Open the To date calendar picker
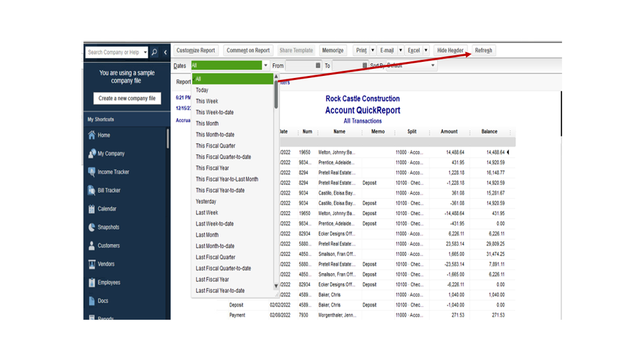Viewport: 644px width, 362px height. (x=365, y=65)
